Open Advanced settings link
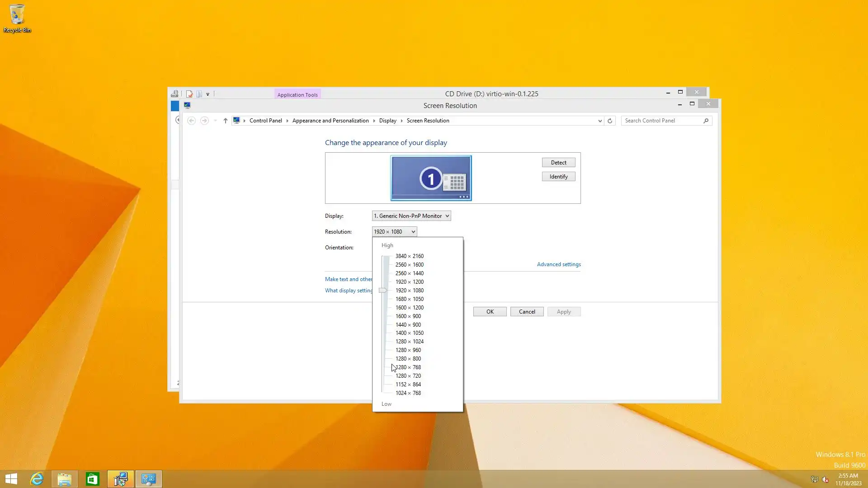The height and width of the screenshot is (488, 868). coord(559,264)
